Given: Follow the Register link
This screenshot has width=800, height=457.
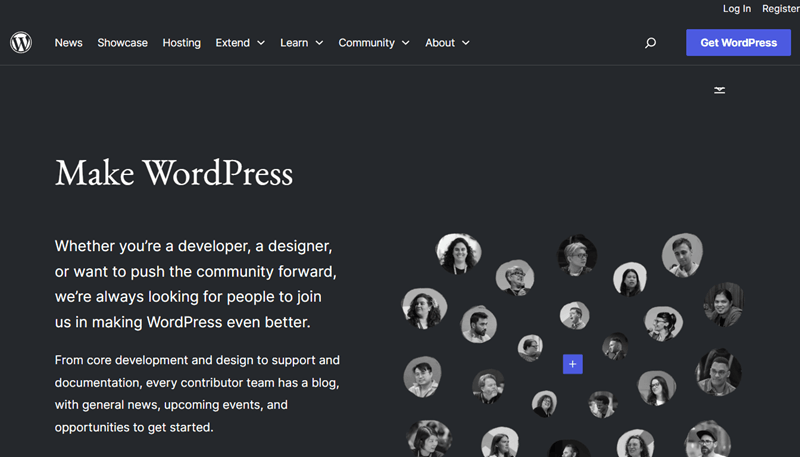Looking at the screenshot, I should (x=781, y=9).
